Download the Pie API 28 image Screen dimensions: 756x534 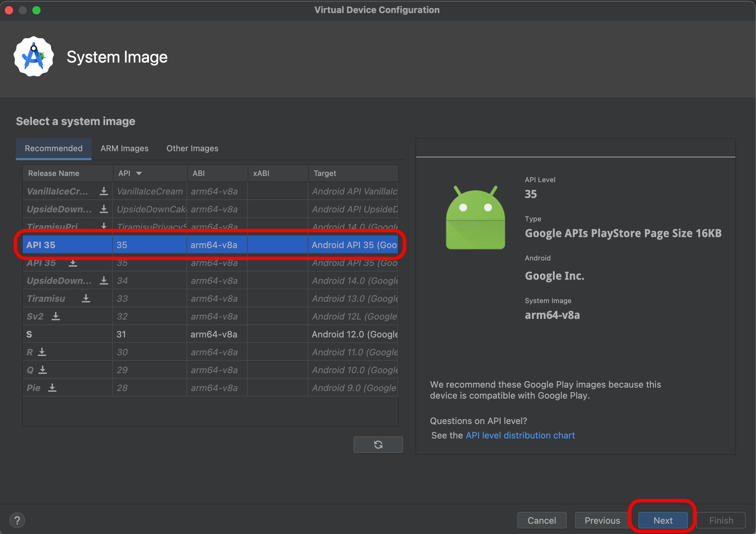click(52, 388)
